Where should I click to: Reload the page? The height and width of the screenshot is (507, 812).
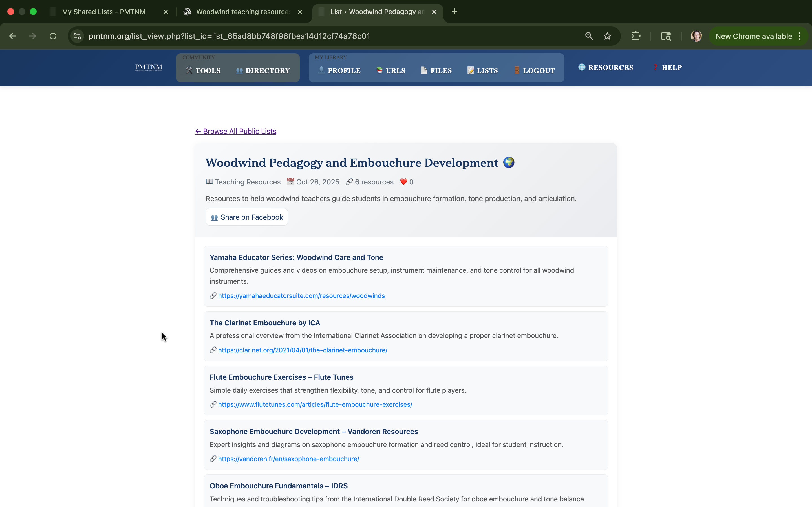(x=53, y=36)
